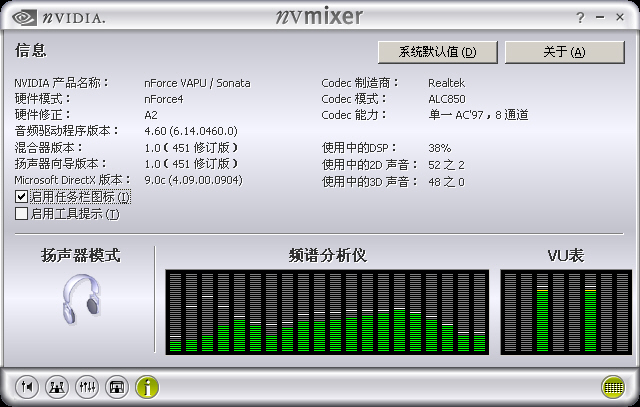Click the 信息 section heading

31,50
